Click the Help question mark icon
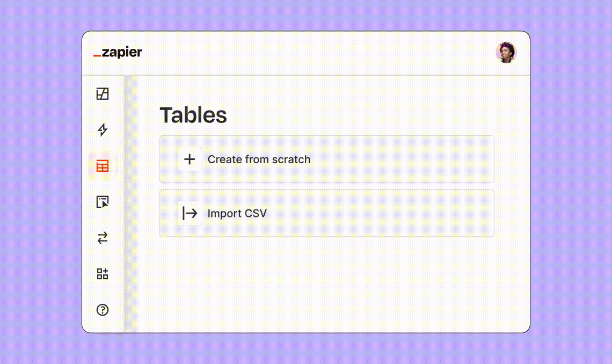Screen dimensions: 612x364 click(x=102, y=310)
